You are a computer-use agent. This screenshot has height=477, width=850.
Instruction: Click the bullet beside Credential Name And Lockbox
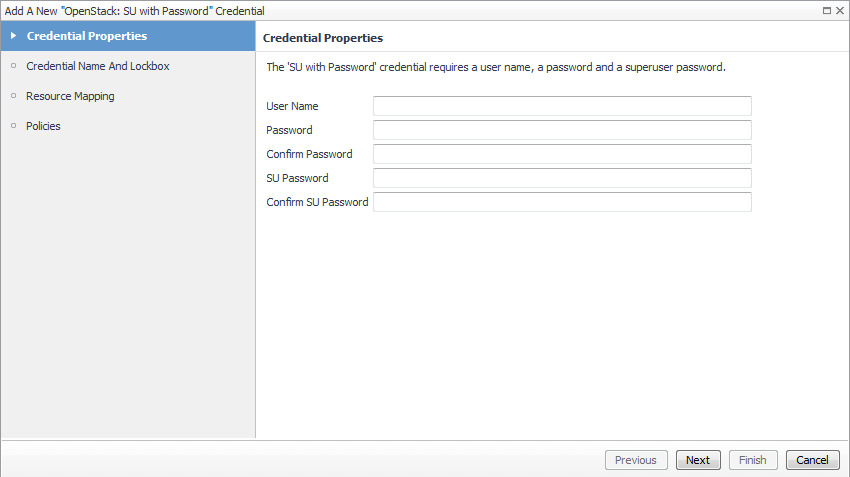click(13, 66)
